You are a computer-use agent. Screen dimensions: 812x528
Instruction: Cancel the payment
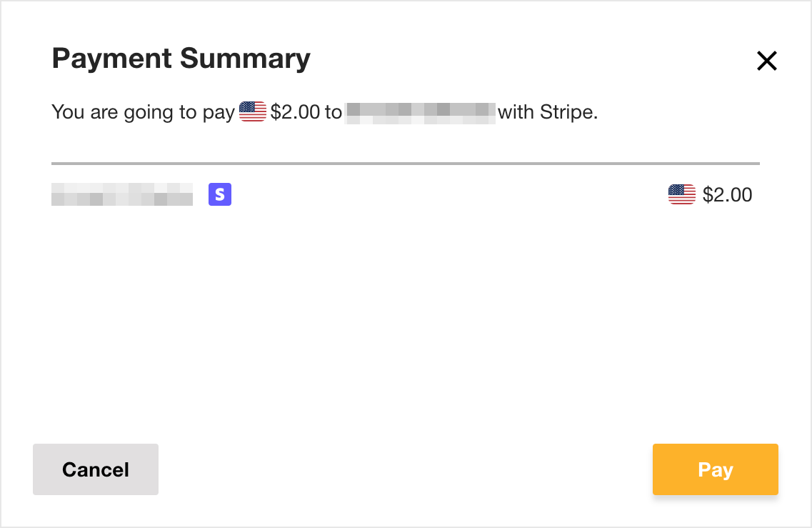(x=96, y=469)
